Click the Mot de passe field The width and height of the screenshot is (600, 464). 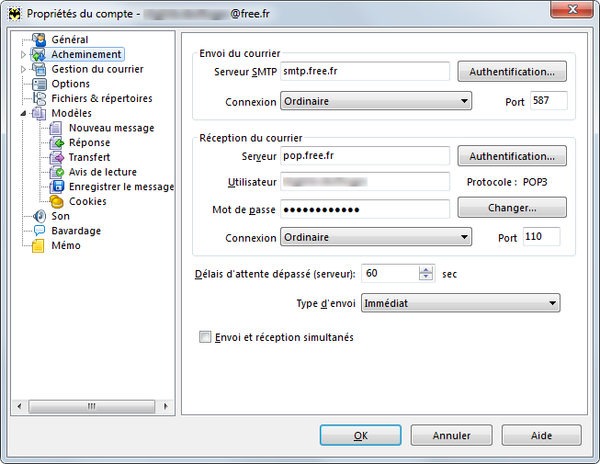365,209
